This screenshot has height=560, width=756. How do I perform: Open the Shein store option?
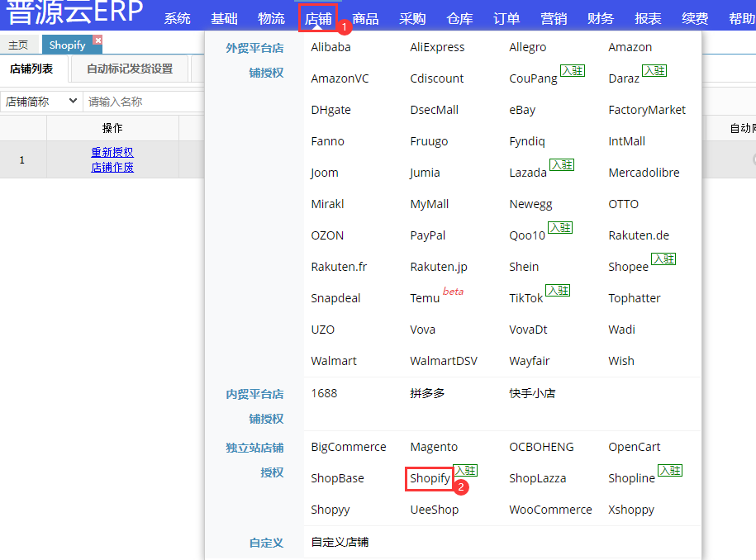(x=524, y=267)
